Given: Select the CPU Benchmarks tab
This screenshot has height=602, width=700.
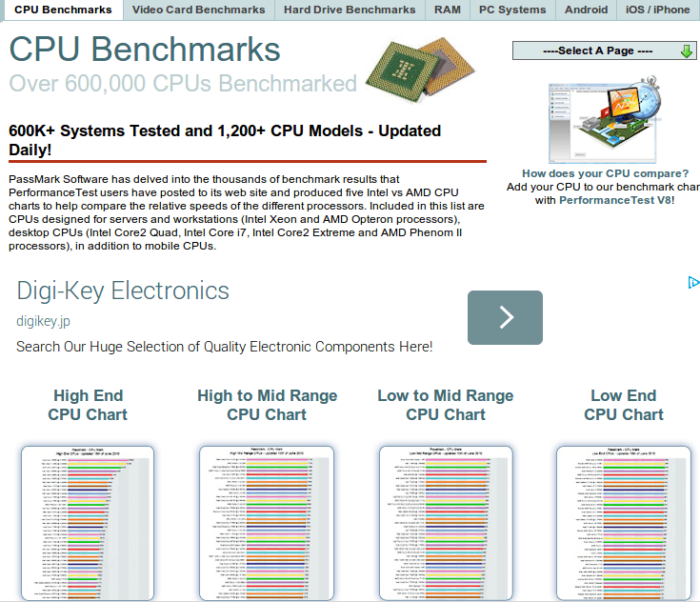Looking at the screenshot, I should [63, 10].
